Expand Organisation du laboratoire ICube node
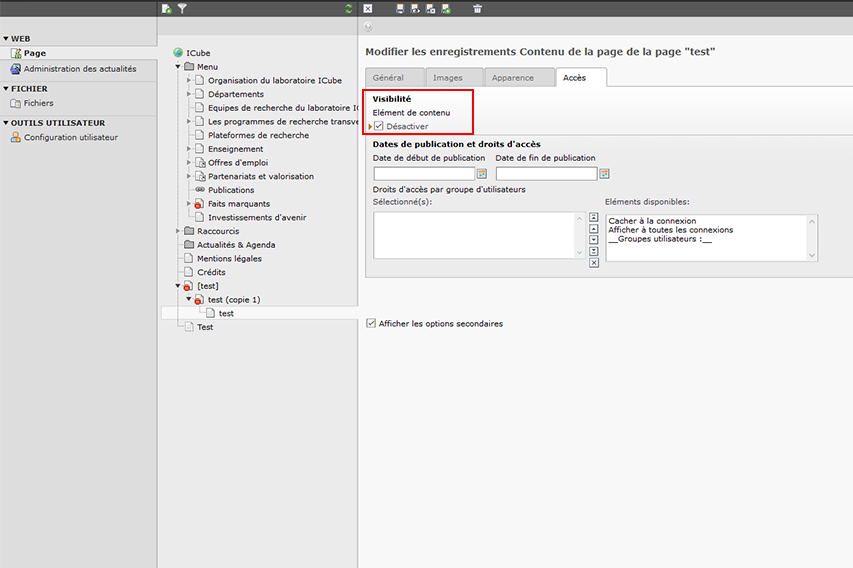853x568 pixels. [x=189, y=80]
